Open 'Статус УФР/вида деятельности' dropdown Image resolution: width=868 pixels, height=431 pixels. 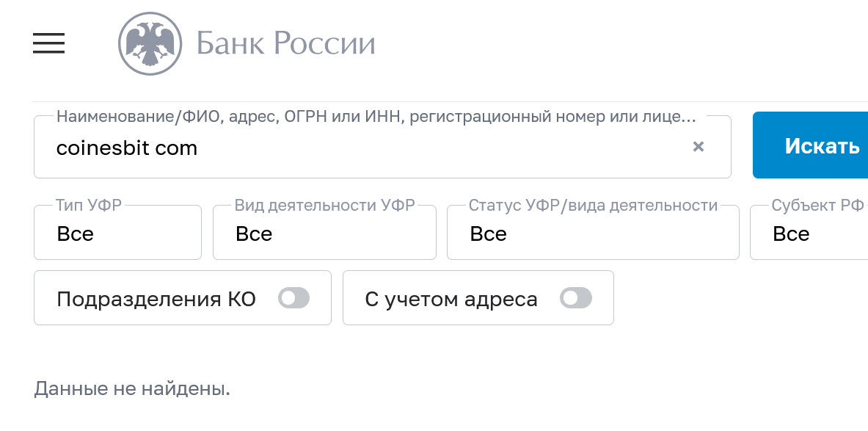[592, 233]
